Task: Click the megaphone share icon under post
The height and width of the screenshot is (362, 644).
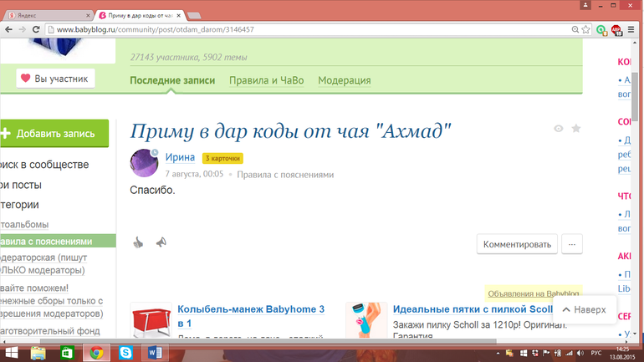Action: pyautogui.click(x=161, y=242)
